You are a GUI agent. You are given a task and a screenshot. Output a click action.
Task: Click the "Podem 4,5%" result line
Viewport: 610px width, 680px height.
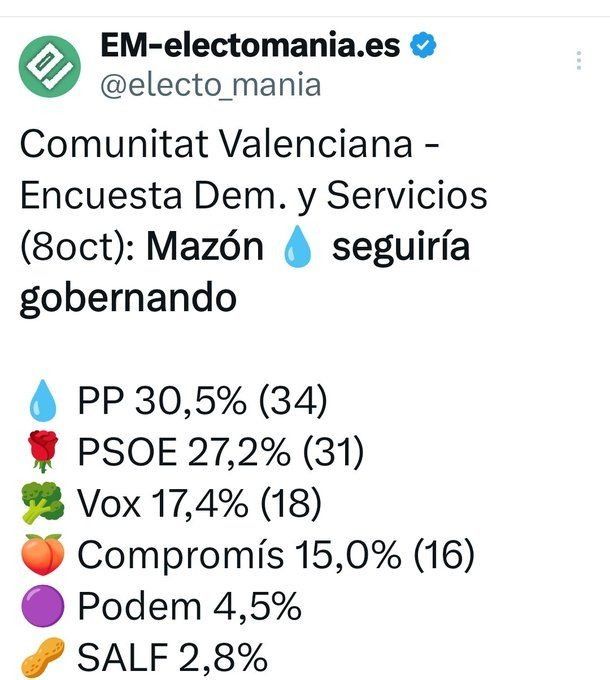pyautogui.click(x=189, y=607)
